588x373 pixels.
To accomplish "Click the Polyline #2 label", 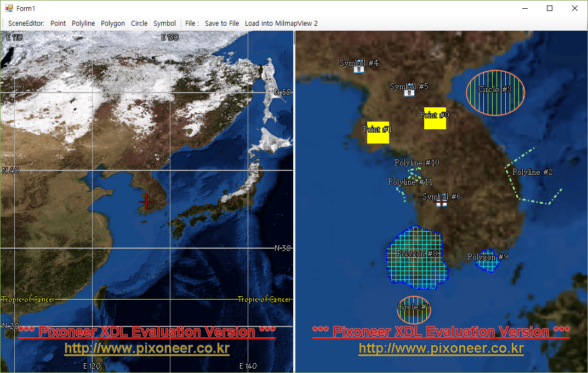I will 533,172.
